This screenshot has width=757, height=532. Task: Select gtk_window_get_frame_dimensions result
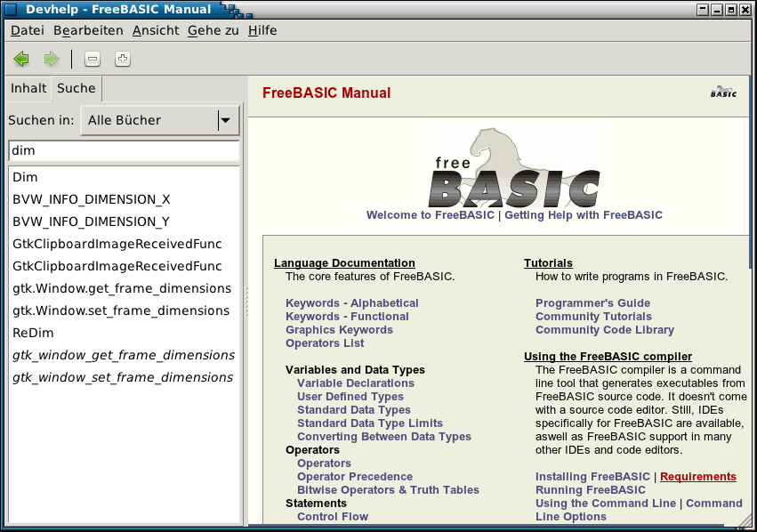[124, 355]
